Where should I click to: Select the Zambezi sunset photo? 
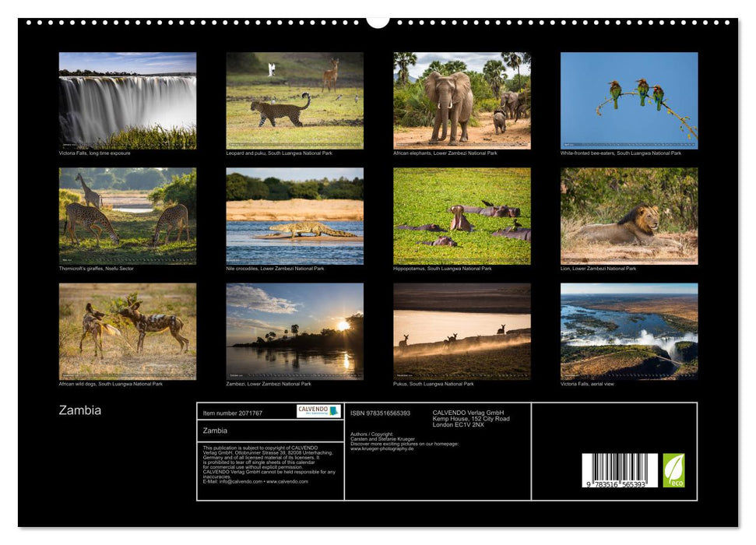point(294,330)
